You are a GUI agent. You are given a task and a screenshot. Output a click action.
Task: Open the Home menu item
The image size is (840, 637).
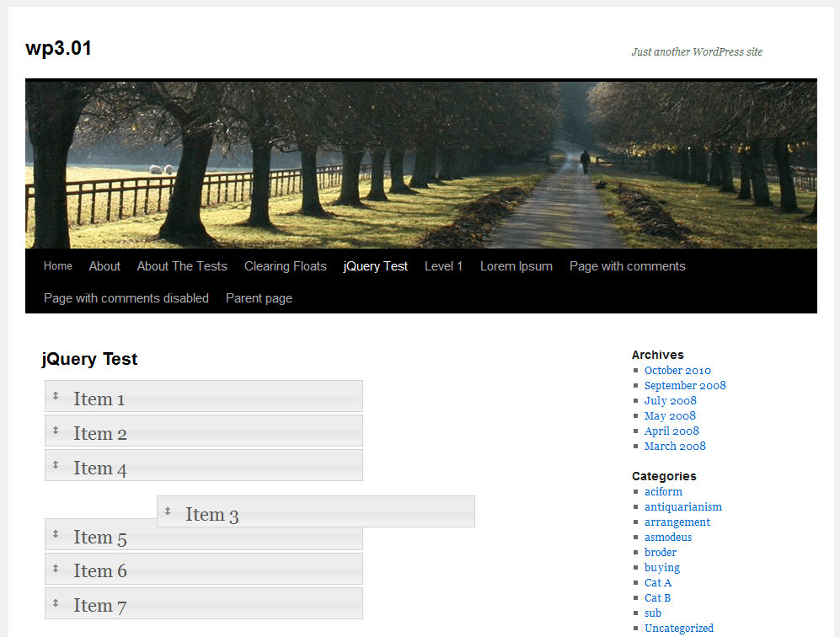click(x=57, y=265)
